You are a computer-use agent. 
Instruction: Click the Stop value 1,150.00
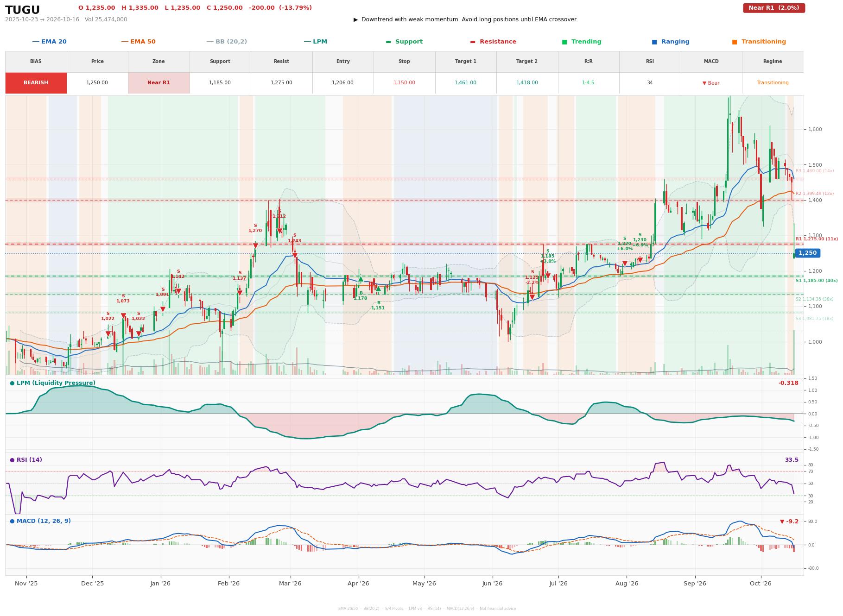coord(404,83)
